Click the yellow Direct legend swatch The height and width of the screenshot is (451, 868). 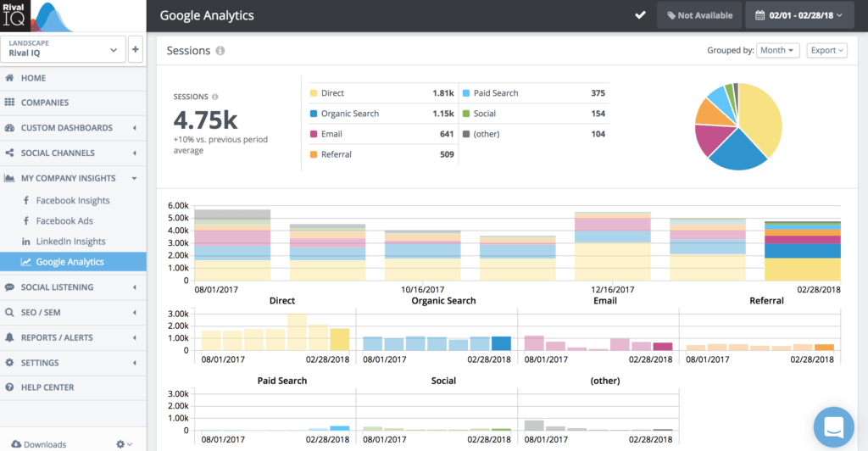click(314, 93)
